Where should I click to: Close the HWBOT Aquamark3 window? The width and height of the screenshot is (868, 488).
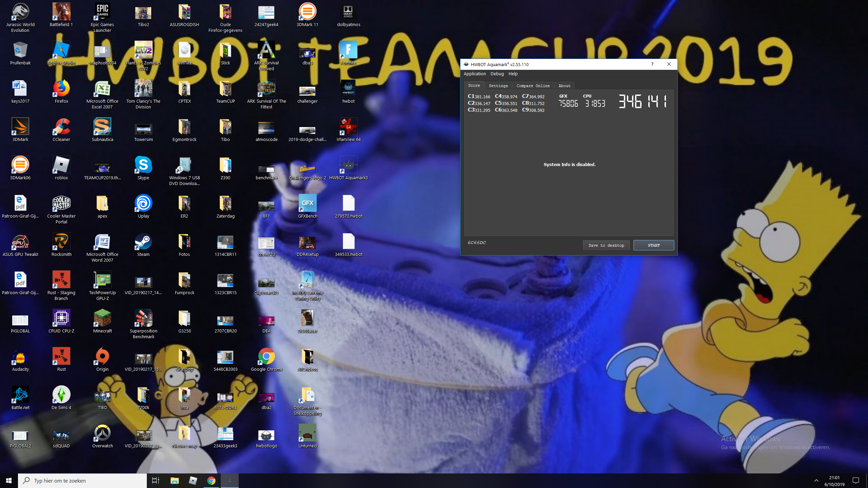pyautogui.click(x=669, y=64)
